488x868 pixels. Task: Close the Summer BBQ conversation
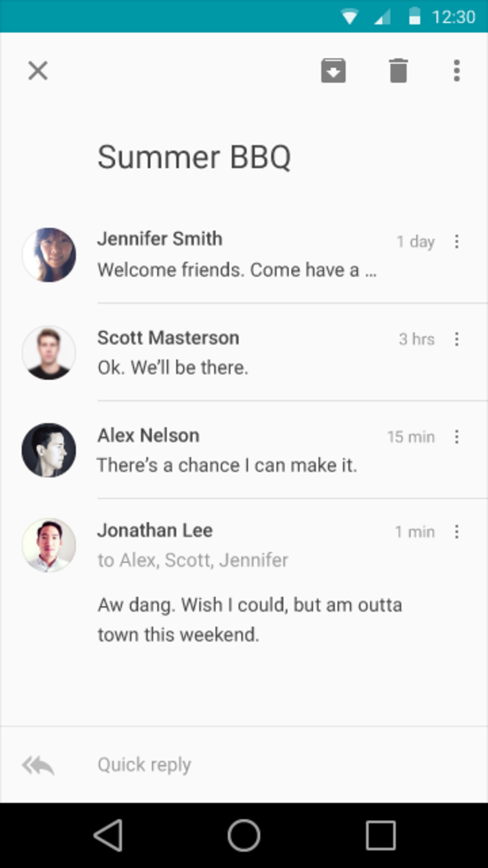coord(38,71)
